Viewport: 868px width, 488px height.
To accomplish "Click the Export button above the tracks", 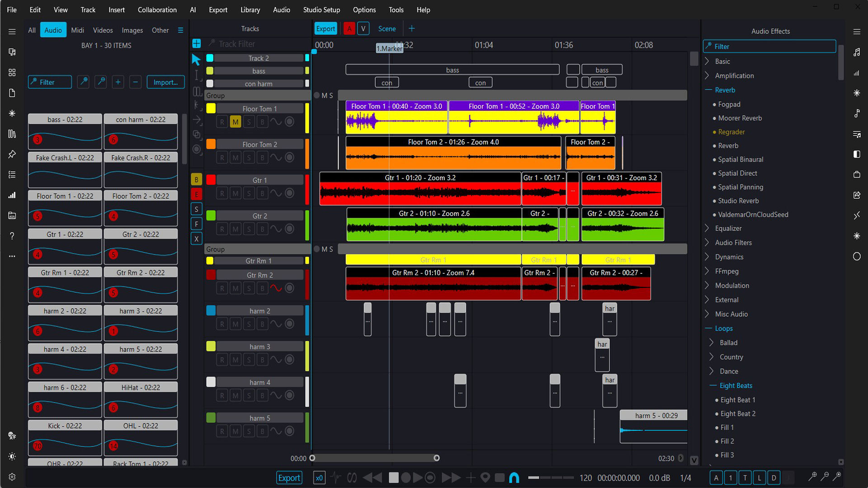I will pyautogui.click(x=325, y=28).
